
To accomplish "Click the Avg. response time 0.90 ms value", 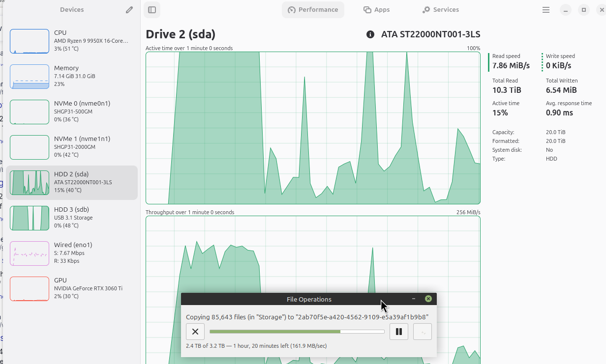I will [x=559, y=112].
